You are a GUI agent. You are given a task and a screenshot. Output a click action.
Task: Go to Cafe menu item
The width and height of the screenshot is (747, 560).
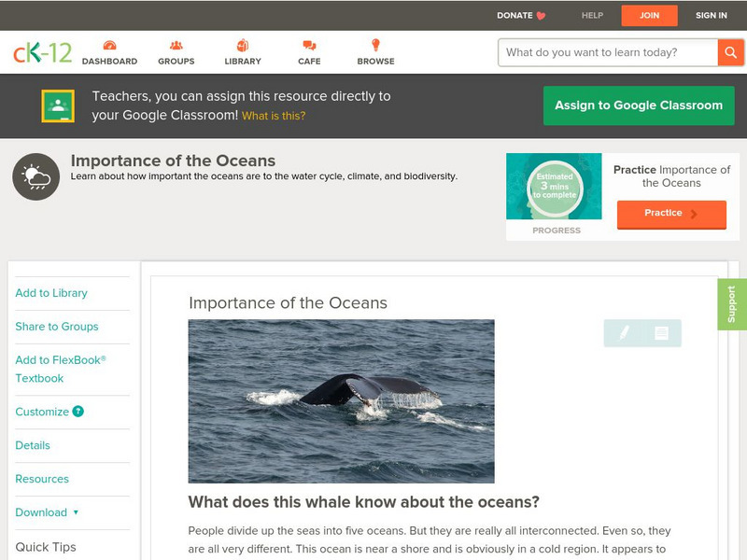(x=309, y=52)
